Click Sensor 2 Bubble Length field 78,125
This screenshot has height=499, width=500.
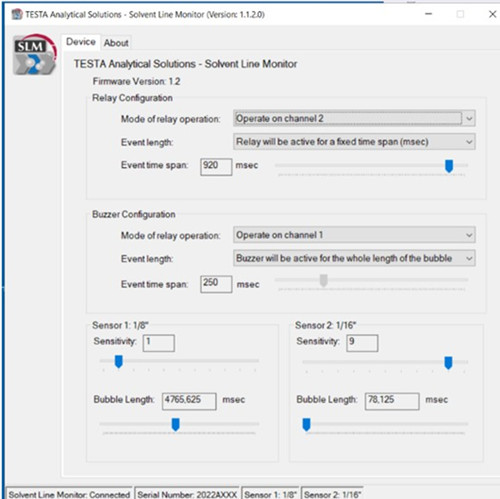coord(392,401)
